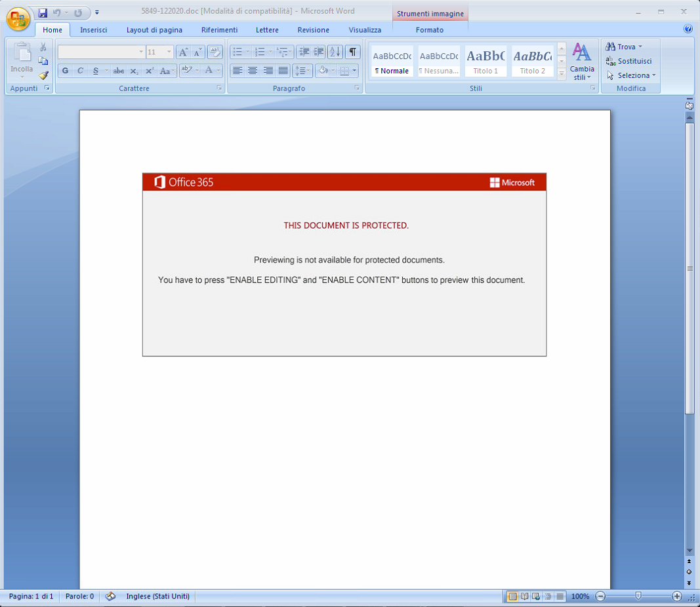Copy the selection using the copy icon
The image size is (700, 607).
tap(43, 61)
